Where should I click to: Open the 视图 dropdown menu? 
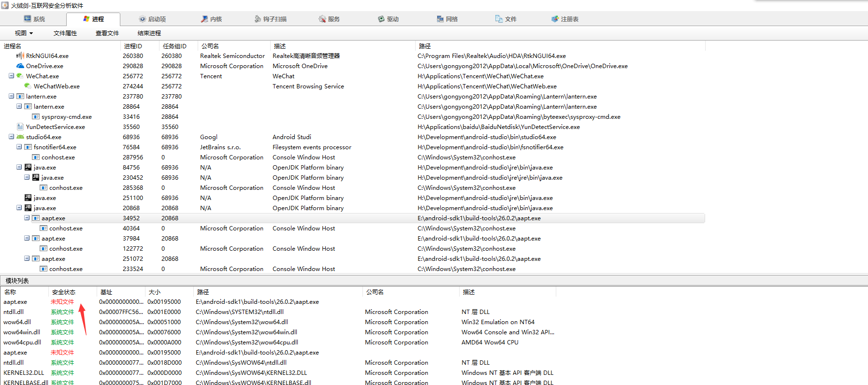click(24, 33)
